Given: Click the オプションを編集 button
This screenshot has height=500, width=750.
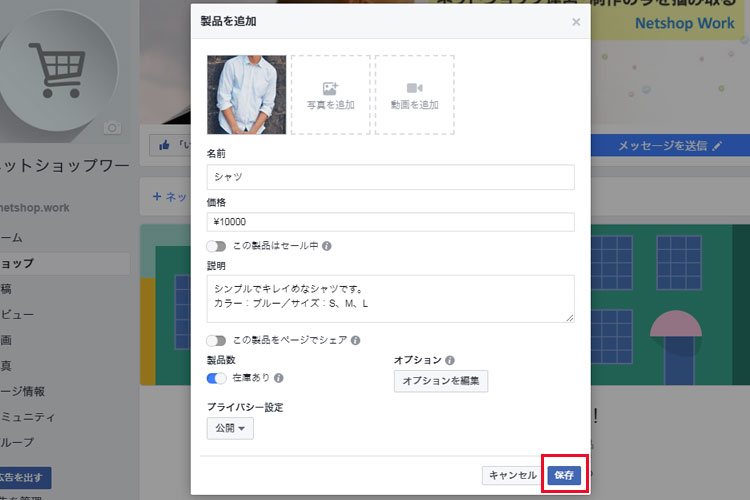Looking at the screenshot, I should pyautogui.click(x=441, y=381).
